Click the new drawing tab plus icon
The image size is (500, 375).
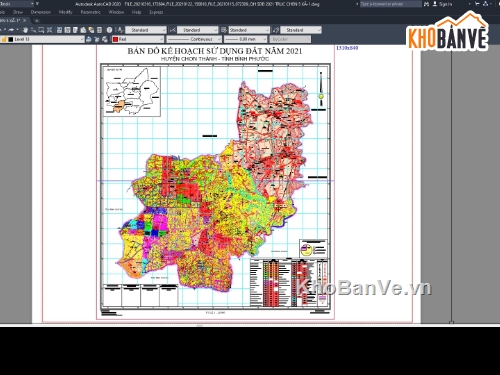[37, 20]
